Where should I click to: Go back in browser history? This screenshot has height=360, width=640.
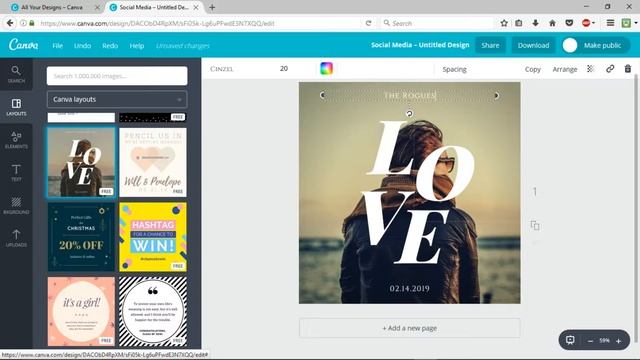click(10, 23)
